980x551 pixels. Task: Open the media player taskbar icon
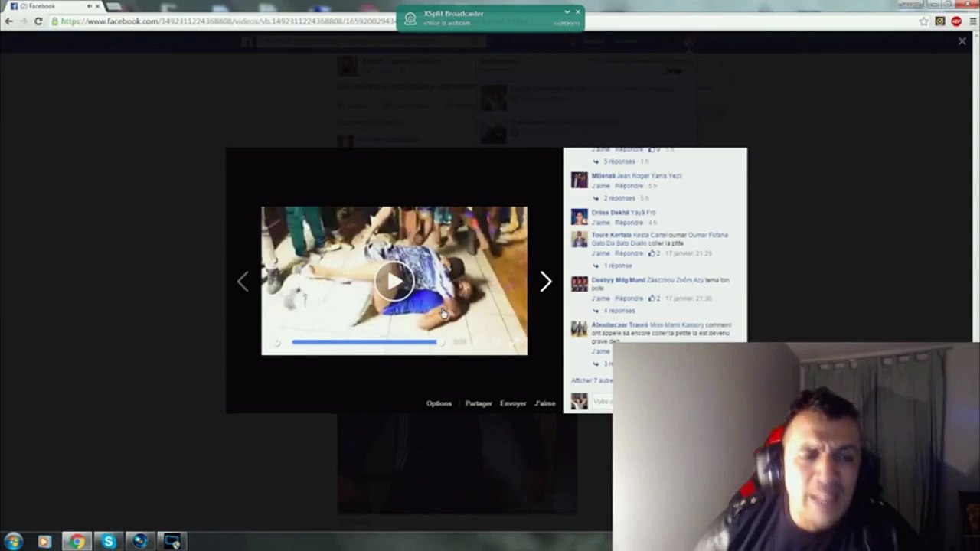point(44,541)
